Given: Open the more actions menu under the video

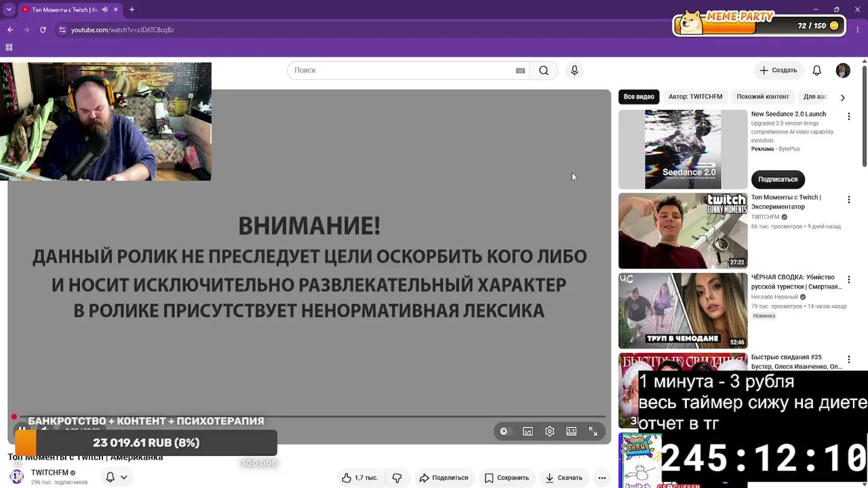Looking at the screenshot, I should (601, 478).
